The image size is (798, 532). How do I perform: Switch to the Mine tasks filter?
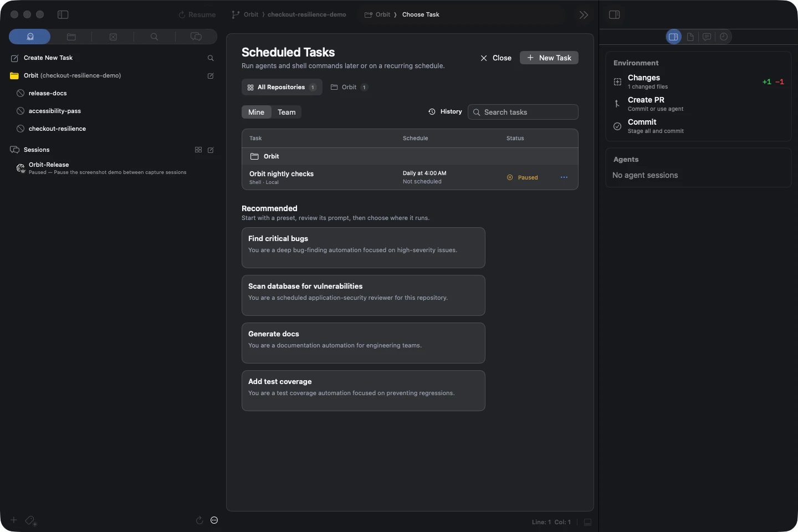[256, 112]
